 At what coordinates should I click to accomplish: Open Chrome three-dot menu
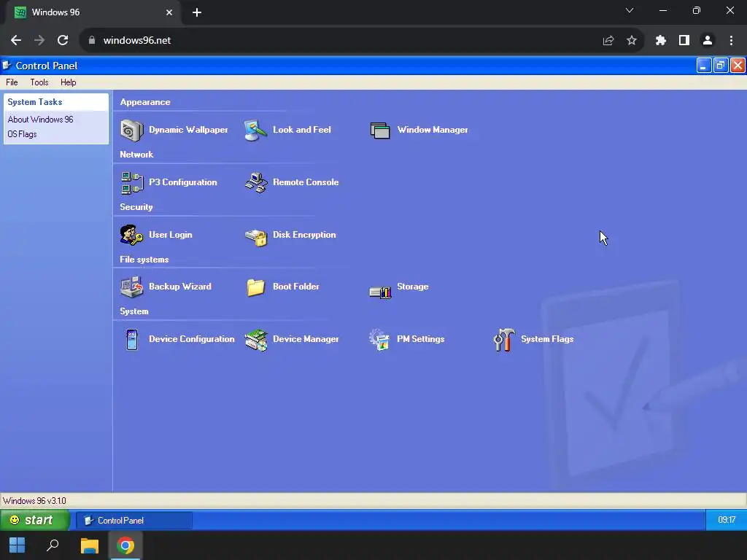731,41
